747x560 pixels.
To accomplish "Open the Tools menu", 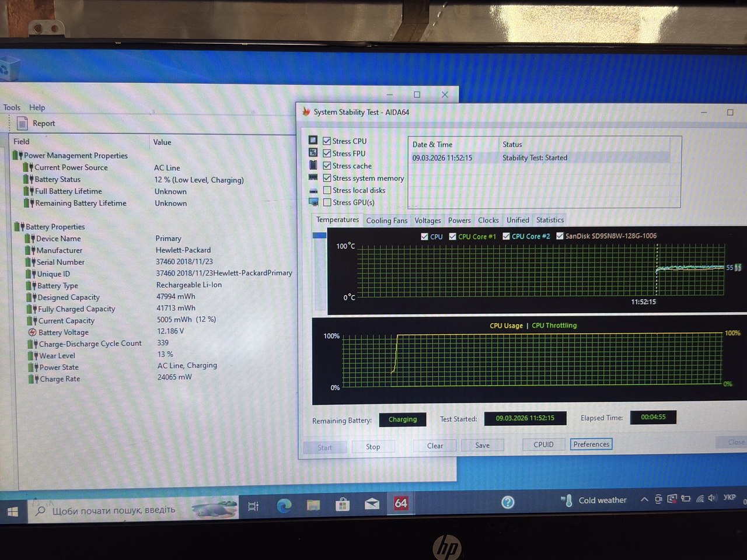I will (x=12, y=107).
